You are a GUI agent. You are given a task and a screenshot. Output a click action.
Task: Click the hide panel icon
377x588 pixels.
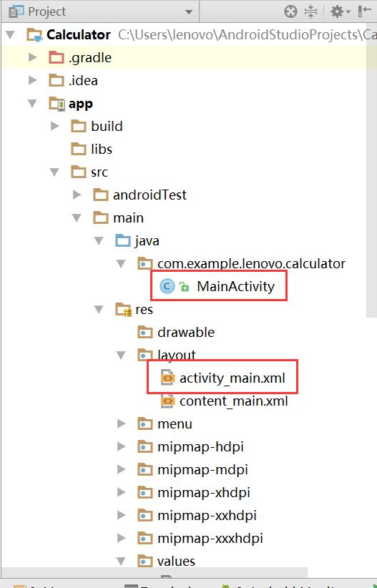point(365,11)
